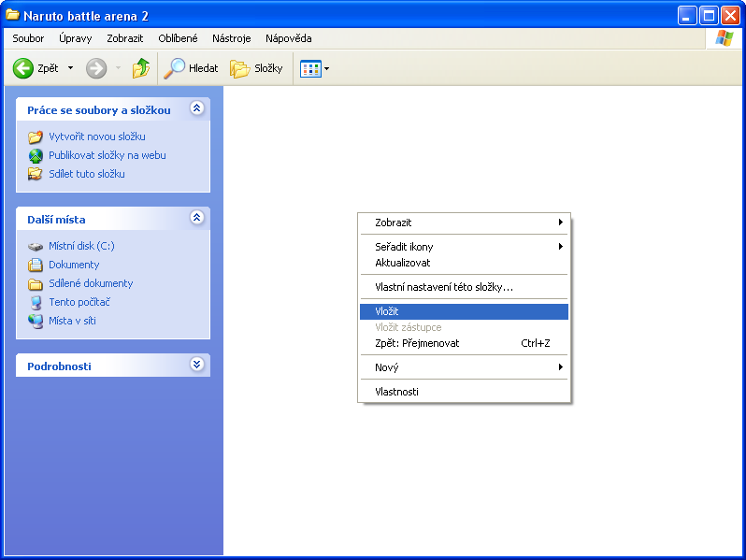Viewport: 746px width, 560px height.
Task: Choose Aktualizovat in context menu
Action: coord(465,263)
